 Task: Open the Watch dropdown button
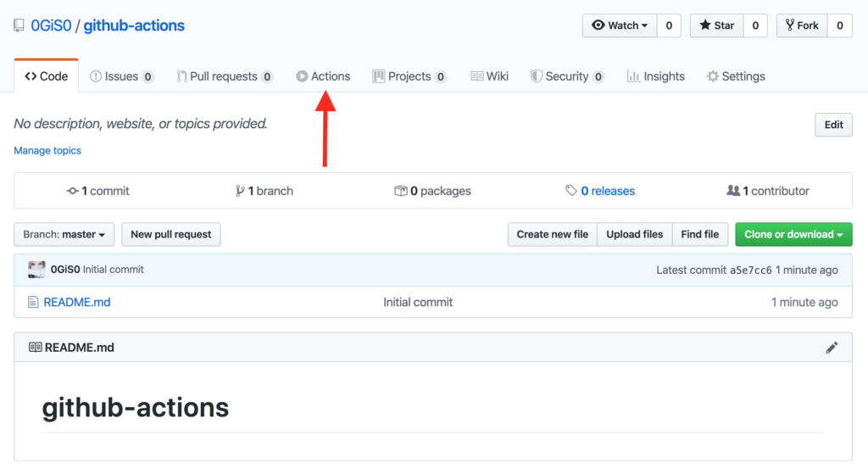620,25
